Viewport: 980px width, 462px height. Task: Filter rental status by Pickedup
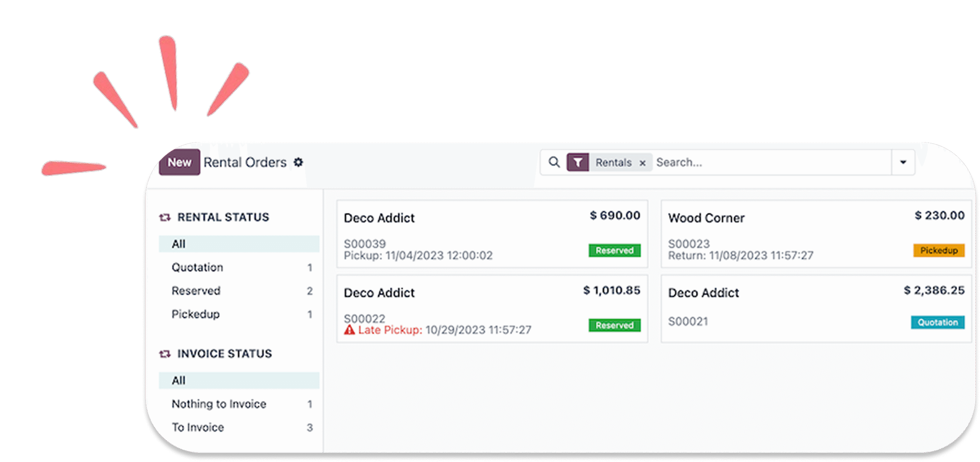(196, 314)
